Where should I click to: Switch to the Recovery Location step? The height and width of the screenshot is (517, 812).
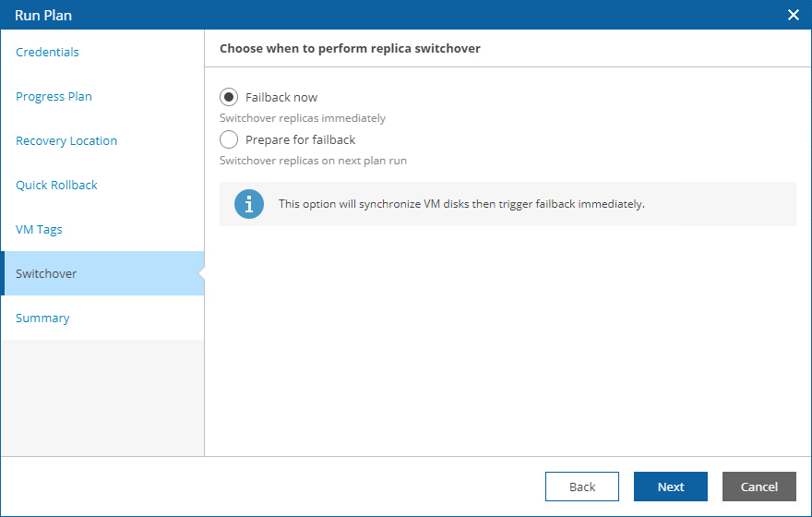[x=66, y=140]
